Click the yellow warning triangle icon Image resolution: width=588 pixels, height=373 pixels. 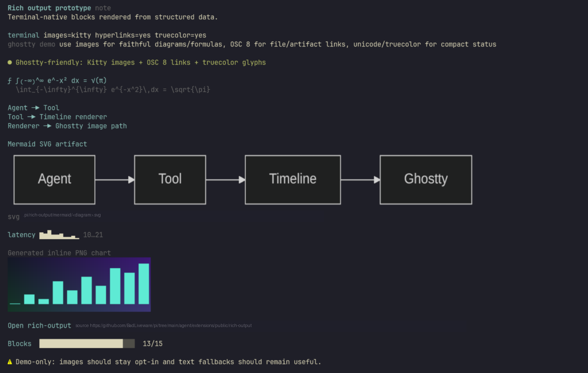coord(10,362)
